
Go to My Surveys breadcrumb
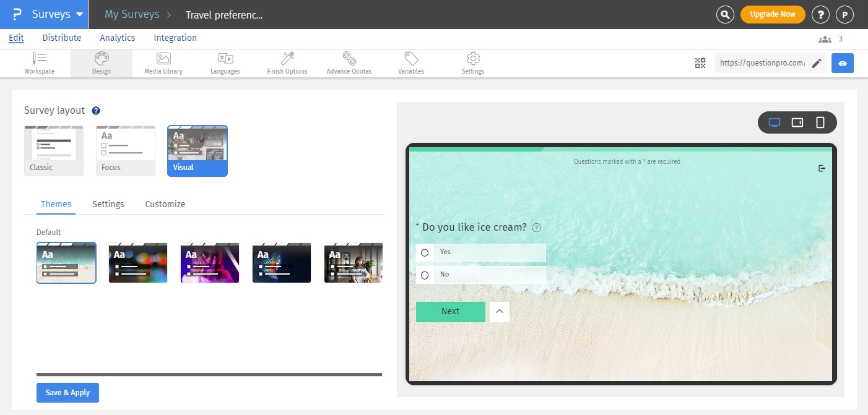132,14
